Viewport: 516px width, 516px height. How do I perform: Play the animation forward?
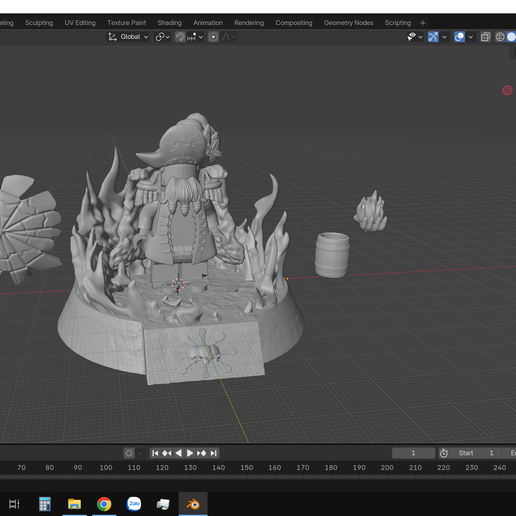(190, 453)
